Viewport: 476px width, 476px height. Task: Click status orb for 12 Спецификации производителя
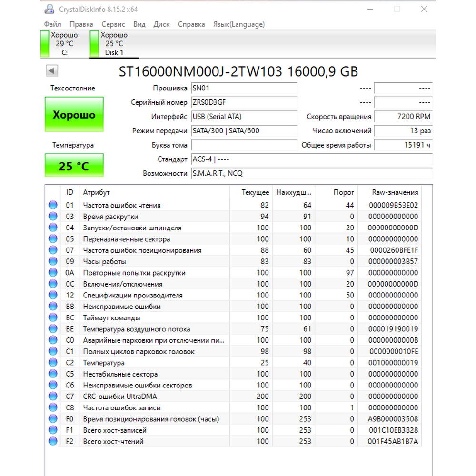point(53,295)
